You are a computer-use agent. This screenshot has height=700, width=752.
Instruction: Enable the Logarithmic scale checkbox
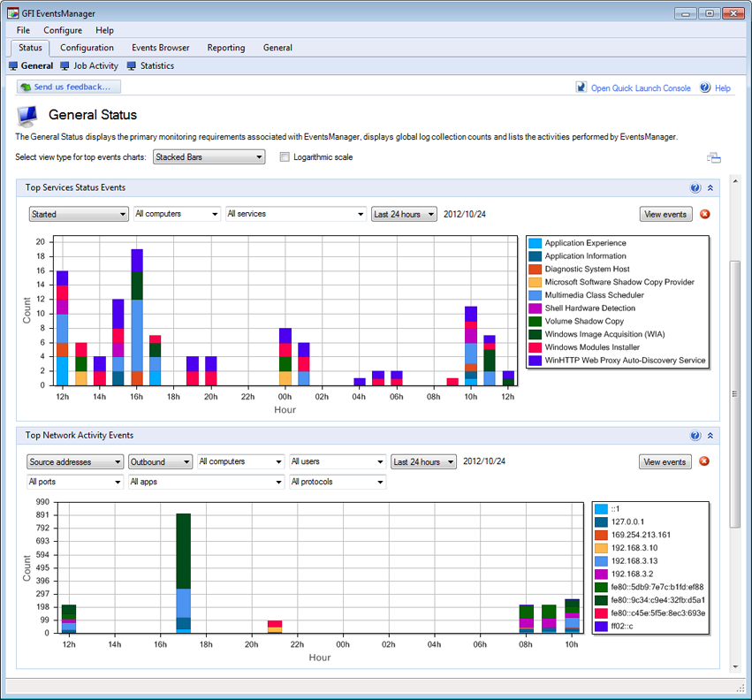(x=285, y=157)
